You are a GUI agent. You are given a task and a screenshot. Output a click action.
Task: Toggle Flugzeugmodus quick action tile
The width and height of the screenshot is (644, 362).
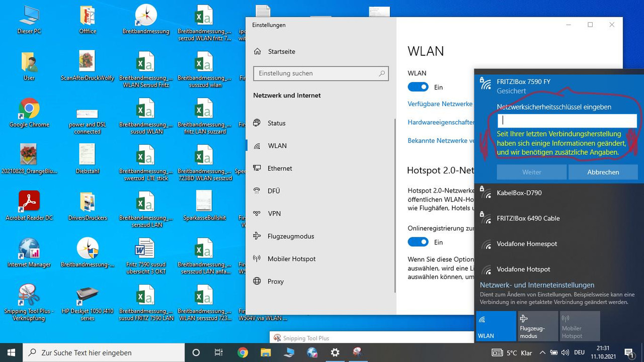[x=538, y=326]
